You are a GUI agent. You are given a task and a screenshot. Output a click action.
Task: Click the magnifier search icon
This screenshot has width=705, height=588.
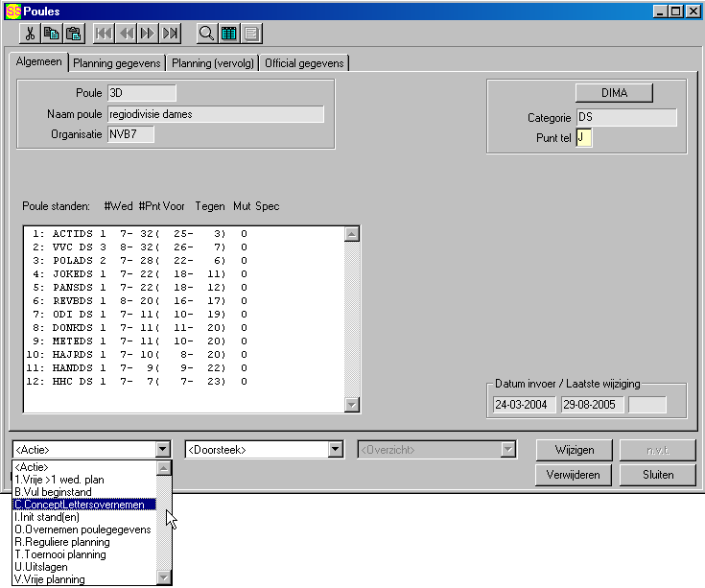[x=207, y=34]
